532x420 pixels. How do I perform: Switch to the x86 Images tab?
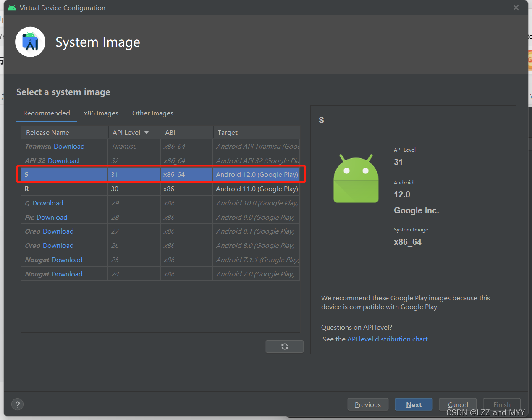[x=101, y=113]
